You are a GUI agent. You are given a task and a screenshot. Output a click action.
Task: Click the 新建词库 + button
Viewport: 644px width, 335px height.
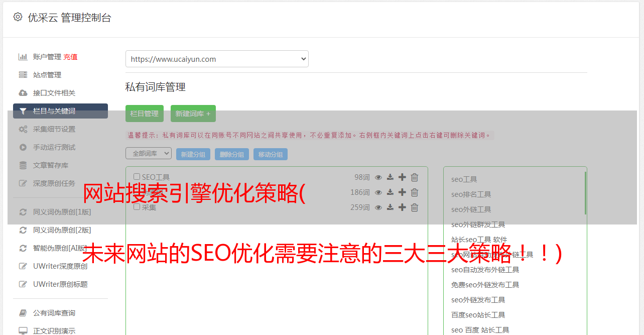[x=193, y=114]
